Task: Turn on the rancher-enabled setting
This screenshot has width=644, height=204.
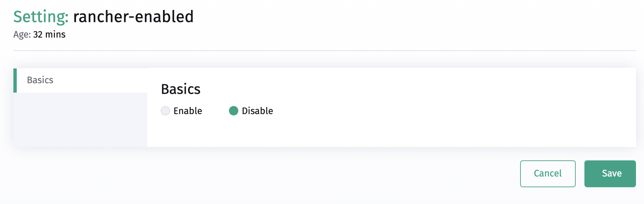Action: pyautogui.click(x=165, y=111)
